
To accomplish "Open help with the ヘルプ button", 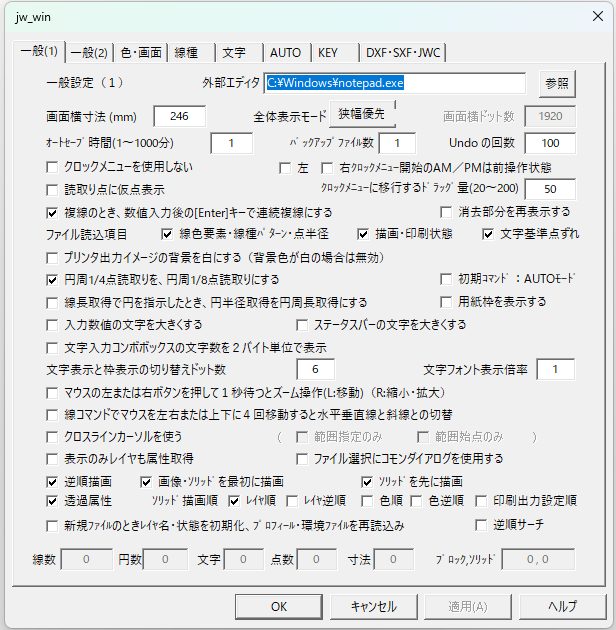I will tap(563, 606).
